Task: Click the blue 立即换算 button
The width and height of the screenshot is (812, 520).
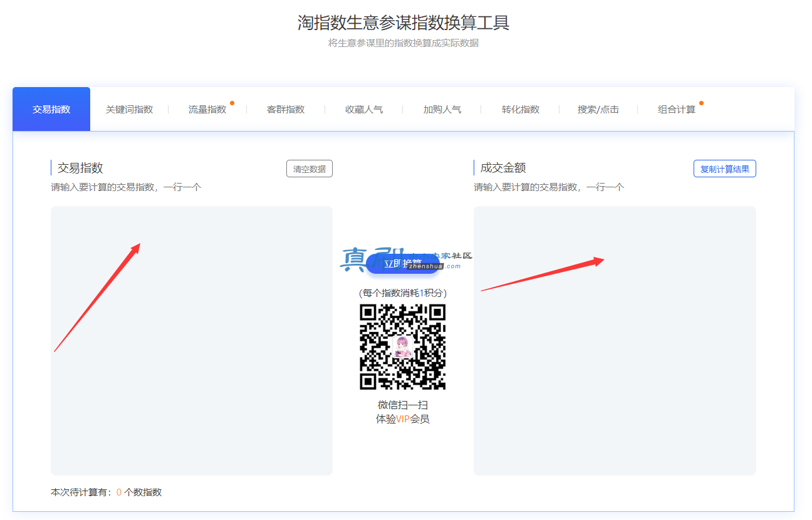Action: coord(403,264)
